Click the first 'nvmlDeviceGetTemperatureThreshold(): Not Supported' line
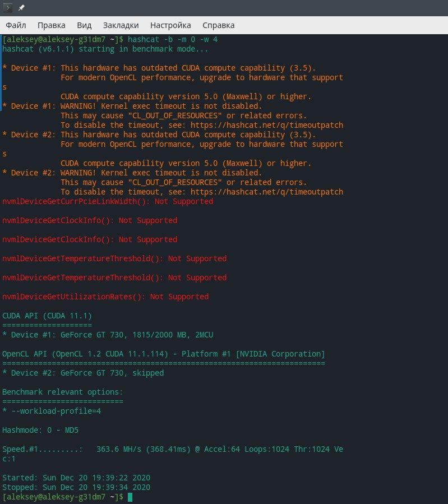 [114, 259]
